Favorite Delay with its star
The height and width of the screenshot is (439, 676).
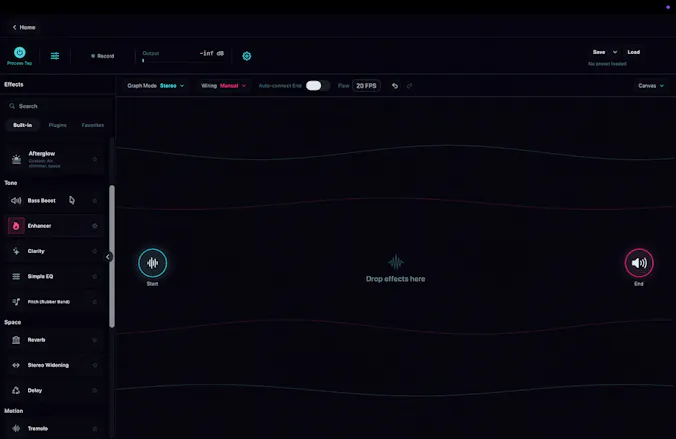pyautogui.click(x=94, y=390)
